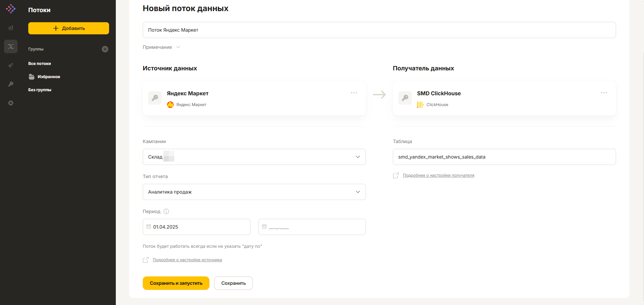Edit the Таблица field smd_yandex_market_shows_sales_data
The width and height of the screenshot is (644, 305).
pos(504,157)
